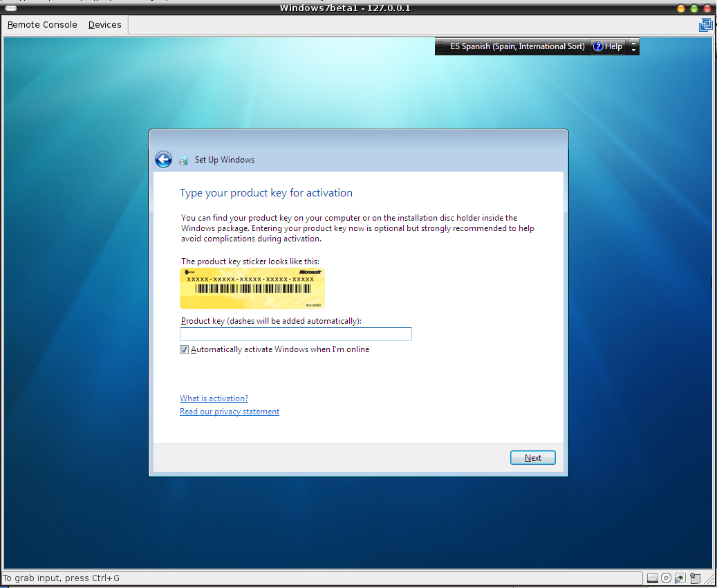Click 'Windows7beta1 - 127.0.0.1' title text

345,8
